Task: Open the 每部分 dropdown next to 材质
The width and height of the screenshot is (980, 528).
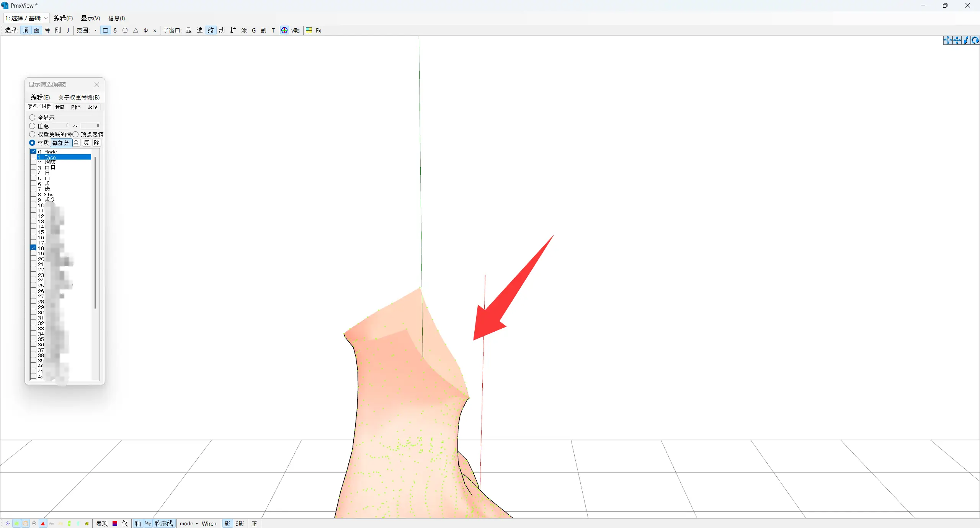Action: (61, 143)
